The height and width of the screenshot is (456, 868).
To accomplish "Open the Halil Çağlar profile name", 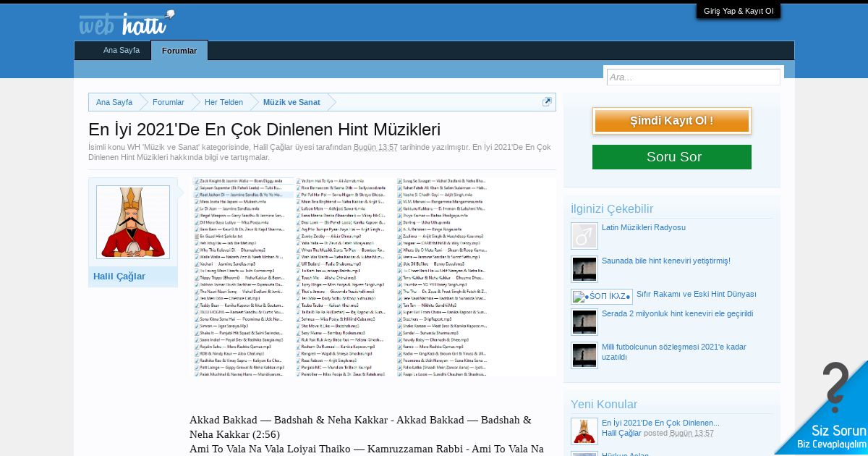I will (119, 276).
